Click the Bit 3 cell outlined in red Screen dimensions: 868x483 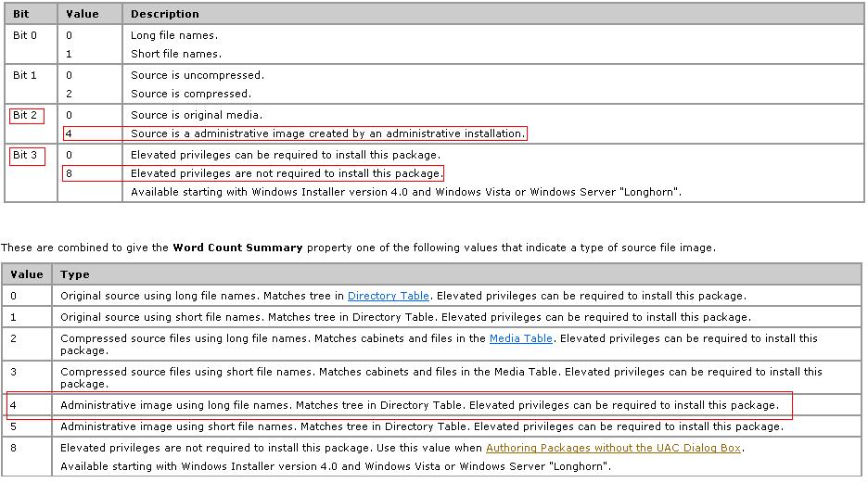point(25,155)
